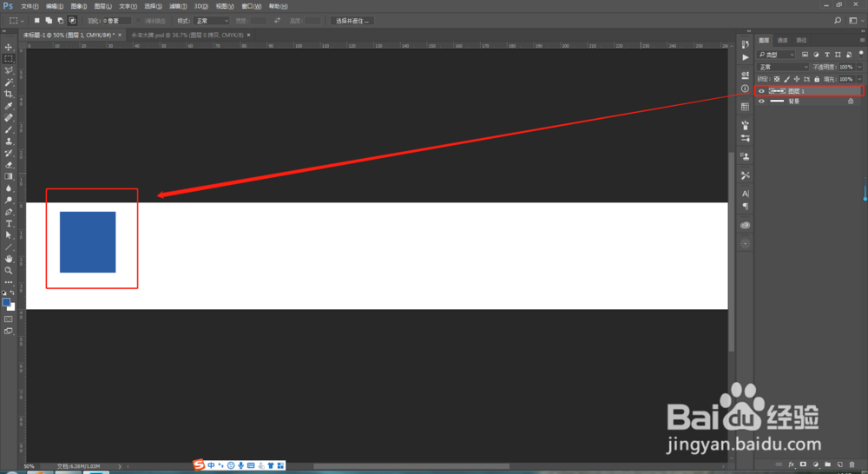Viewport: 868px width, 474px height.
Task: Select the Magic Wand tool
Action: coord(9,82)
